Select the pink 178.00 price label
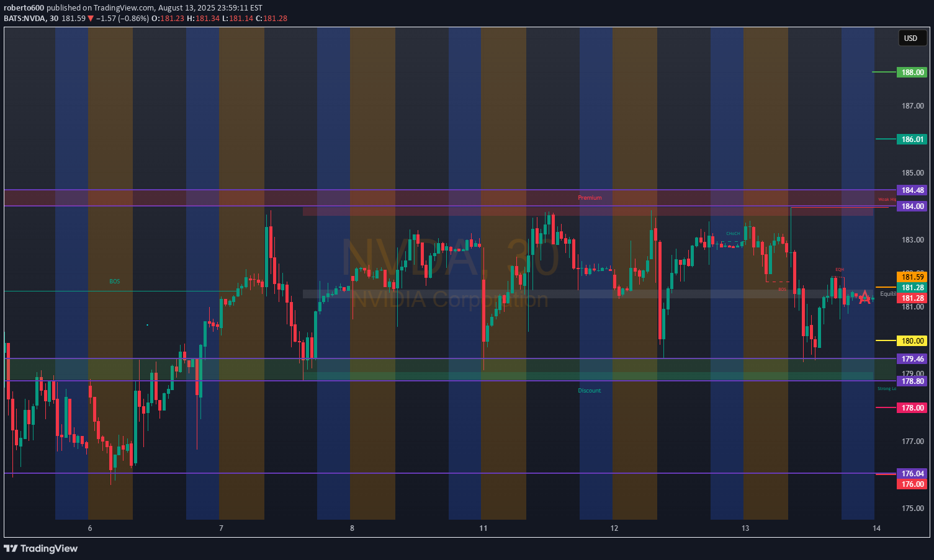 [x=912, y=408]
